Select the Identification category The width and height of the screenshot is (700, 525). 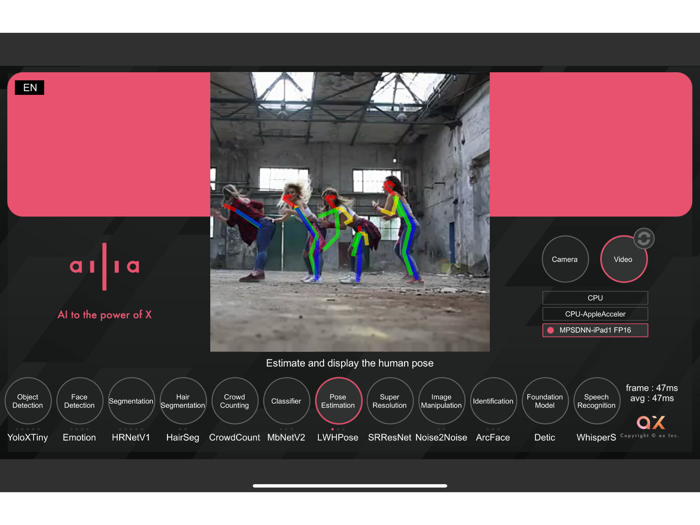coord(493,401)
